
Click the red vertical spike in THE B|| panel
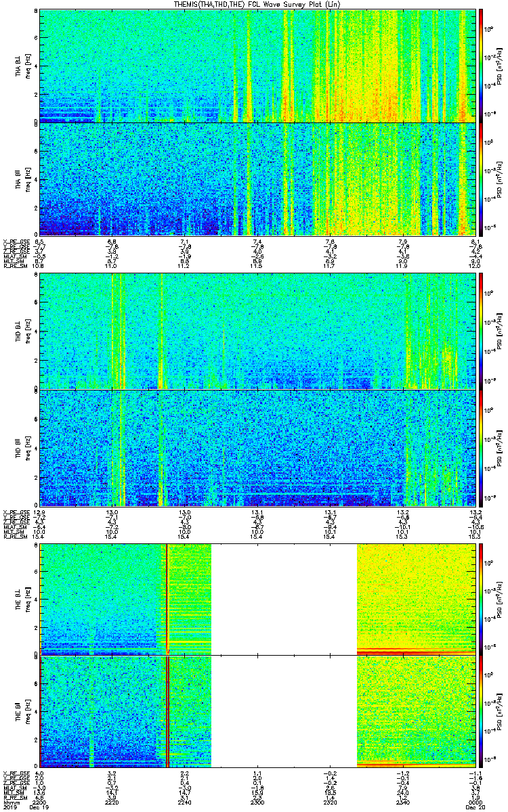pos(167,712)
